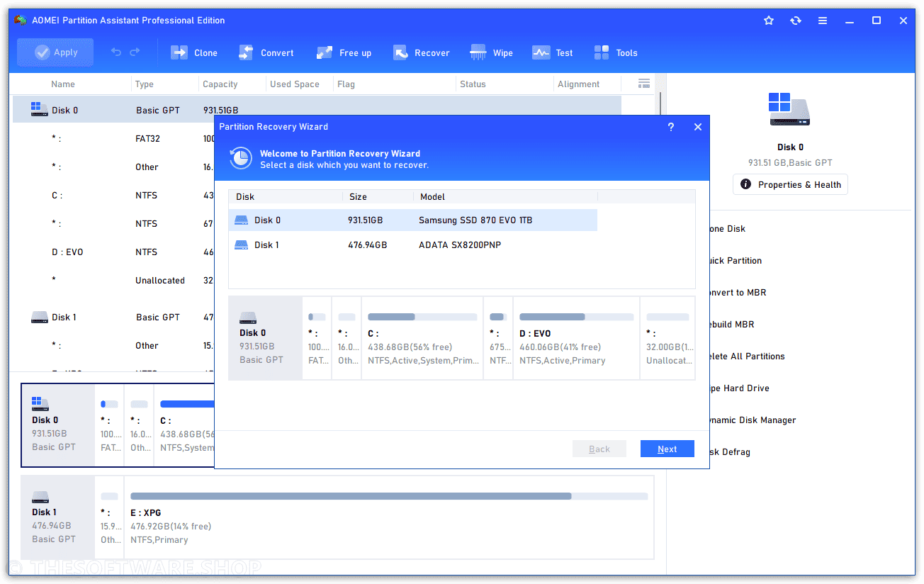Screen dimensions: 924x584
Task: Click the Type column header
Action: (x=145, y=84)
